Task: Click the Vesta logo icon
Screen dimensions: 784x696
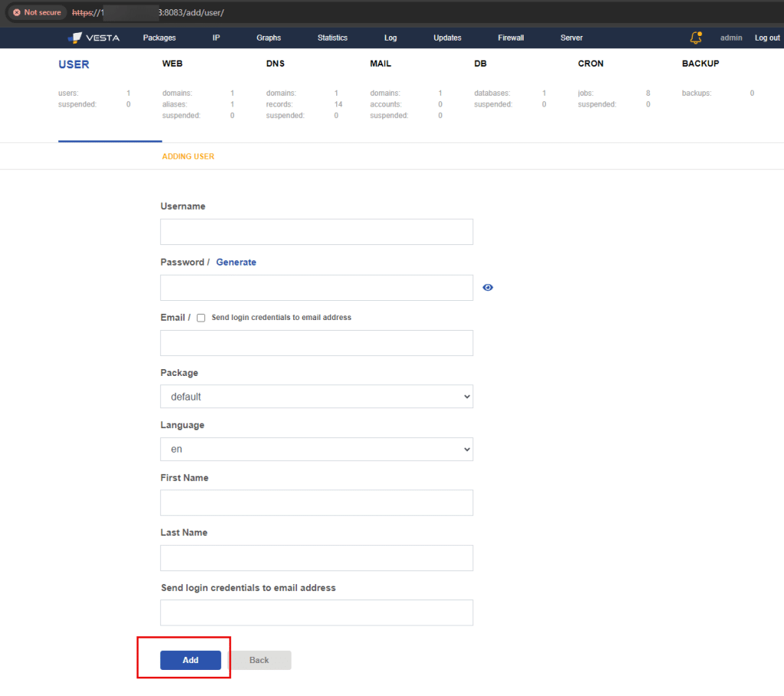Action: pos(75,38)
